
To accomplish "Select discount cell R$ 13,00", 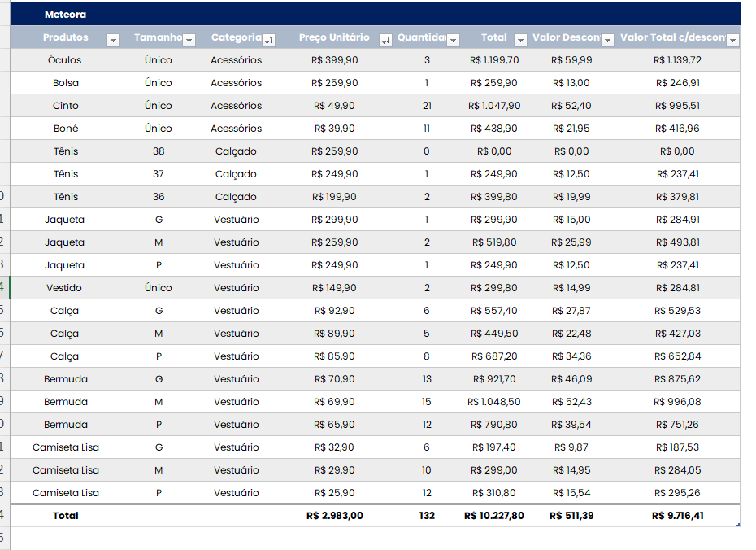I will pyautogui.click(x=571, y=82).
